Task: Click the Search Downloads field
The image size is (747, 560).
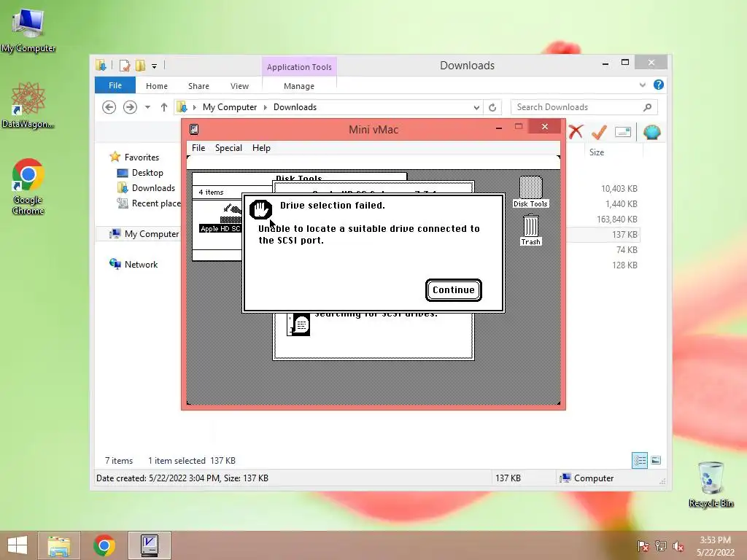Action: coord(584,107)
